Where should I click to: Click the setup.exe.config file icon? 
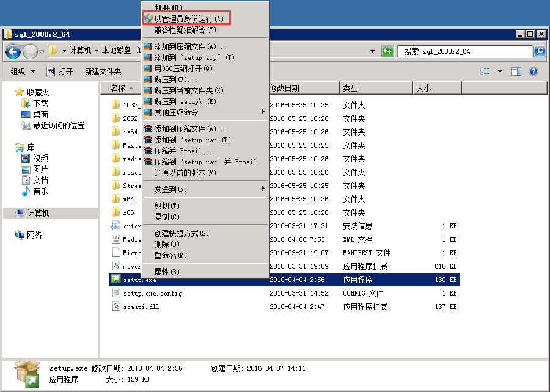click(x=116, y=293)
